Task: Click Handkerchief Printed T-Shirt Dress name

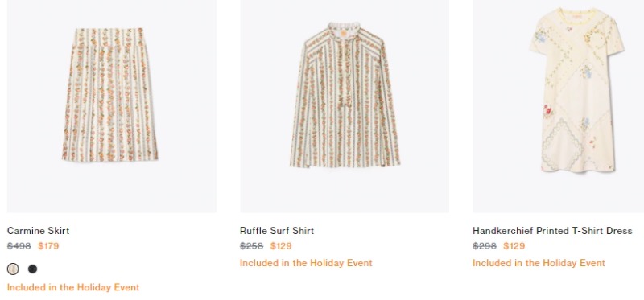Action: point(552,231)
